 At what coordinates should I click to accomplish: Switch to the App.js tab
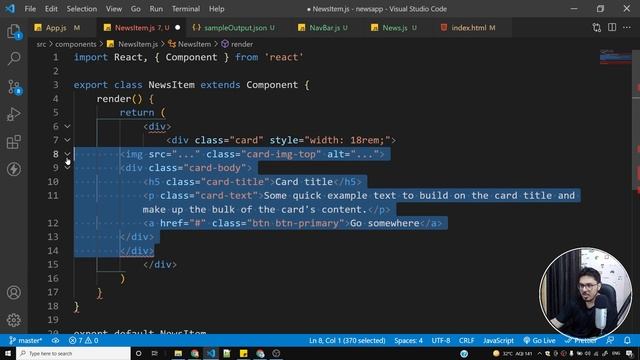pyautogui.click(x=57, y=28)
